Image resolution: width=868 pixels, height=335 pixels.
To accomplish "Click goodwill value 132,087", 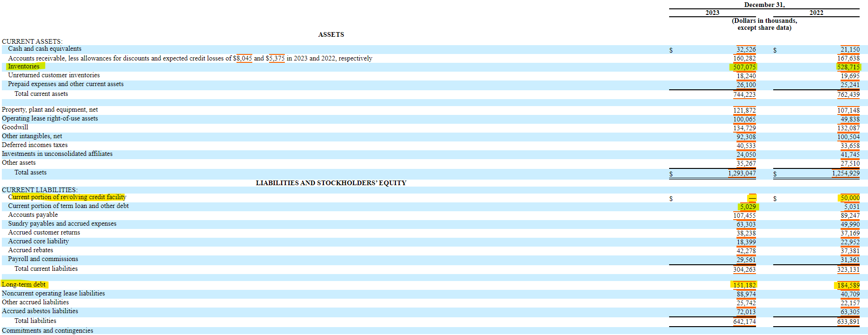I will pos(848,128).
